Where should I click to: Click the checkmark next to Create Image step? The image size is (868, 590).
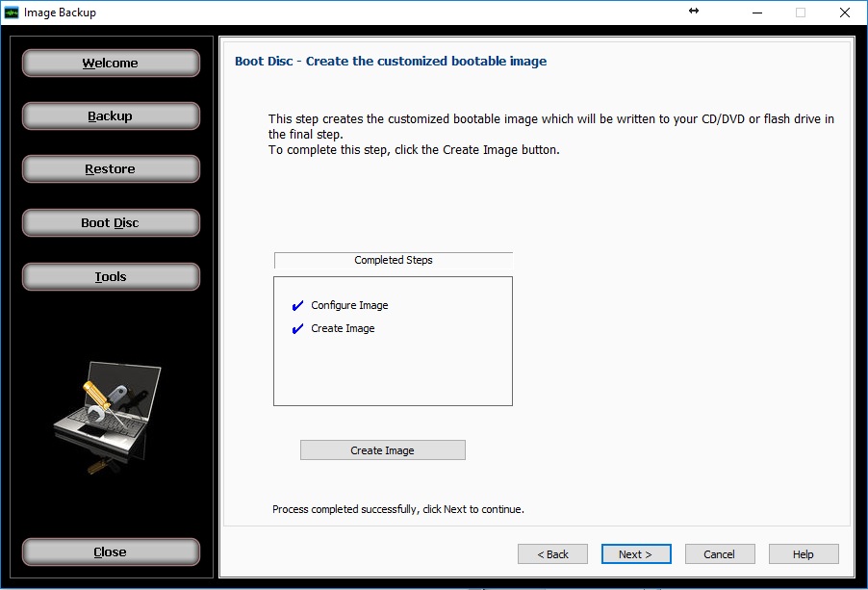(297, 329)
